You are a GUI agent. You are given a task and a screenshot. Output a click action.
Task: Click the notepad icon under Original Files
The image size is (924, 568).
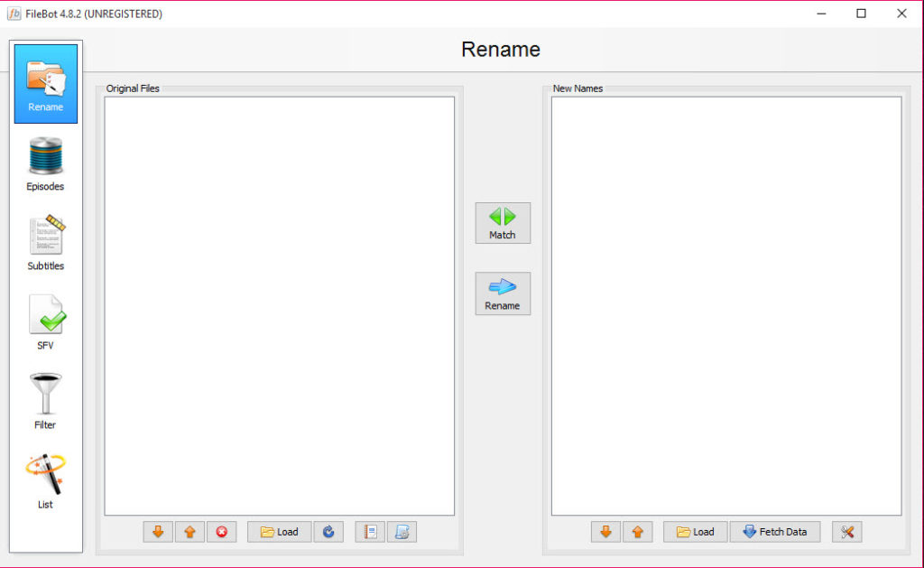tap(370, 532)
